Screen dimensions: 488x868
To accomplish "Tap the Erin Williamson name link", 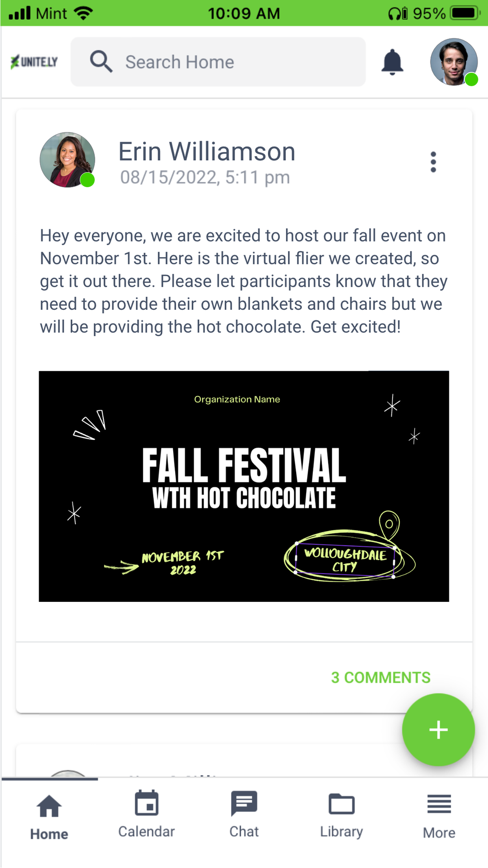I will 207,152.
